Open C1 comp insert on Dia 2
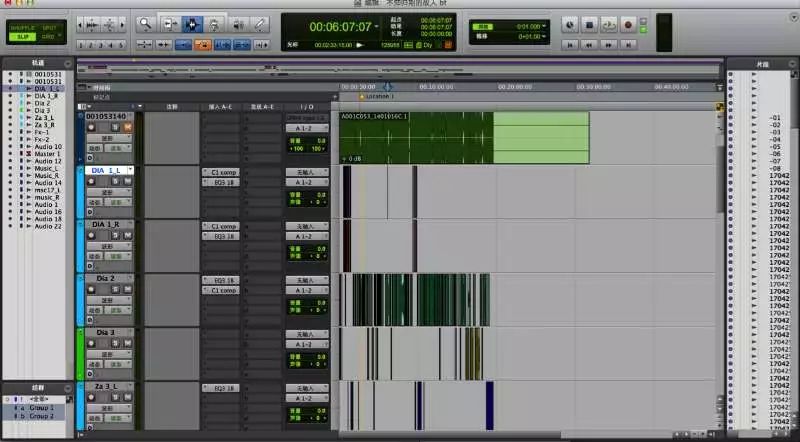Viewport: 800px width, 442px height. [221, 290]
